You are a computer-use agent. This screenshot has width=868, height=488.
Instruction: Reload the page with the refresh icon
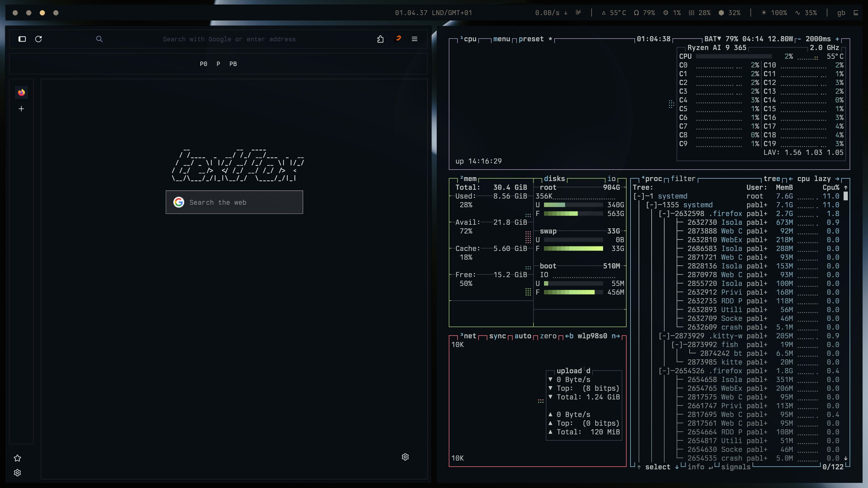pos(38,39)
